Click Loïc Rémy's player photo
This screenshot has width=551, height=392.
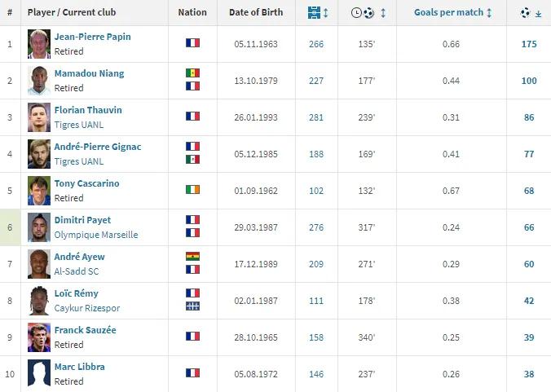coord(39,300)
